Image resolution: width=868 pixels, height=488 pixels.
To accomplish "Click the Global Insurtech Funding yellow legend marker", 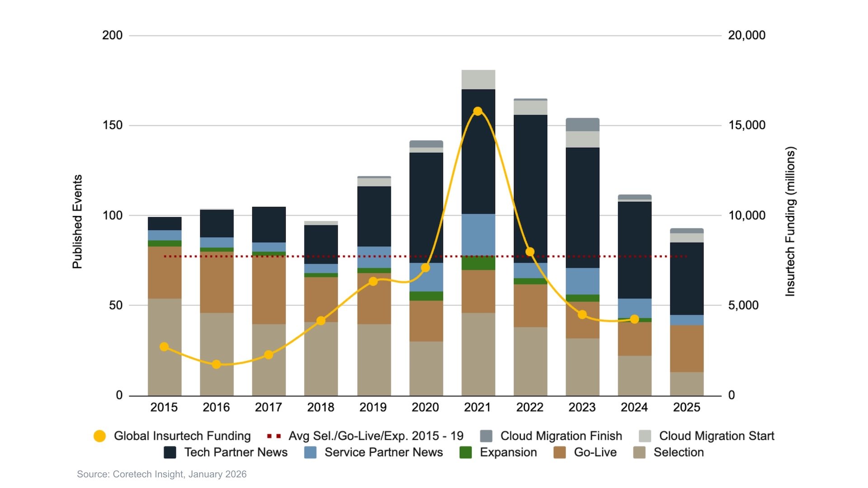I will click(x=99, y=436).
